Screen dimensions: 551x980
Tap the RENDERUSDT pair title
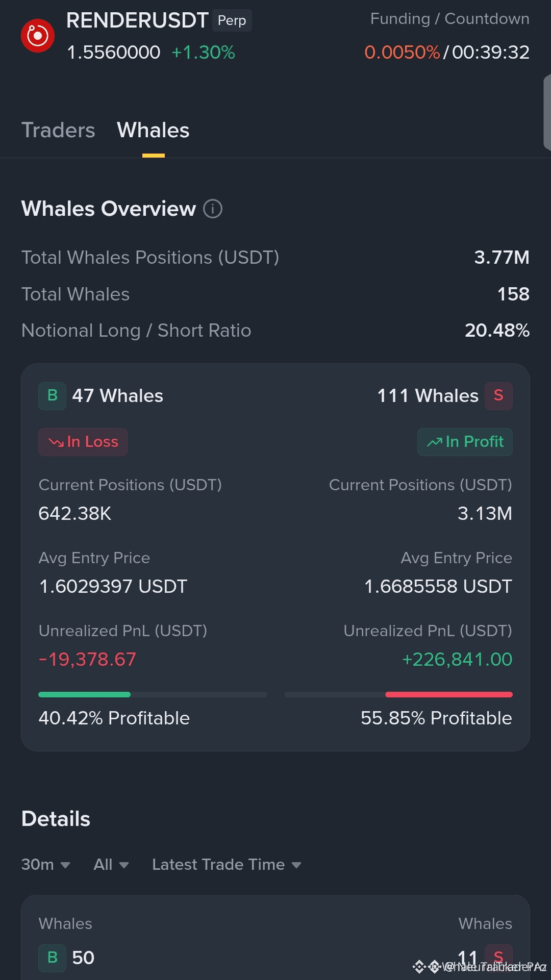[x=137, y=20]
